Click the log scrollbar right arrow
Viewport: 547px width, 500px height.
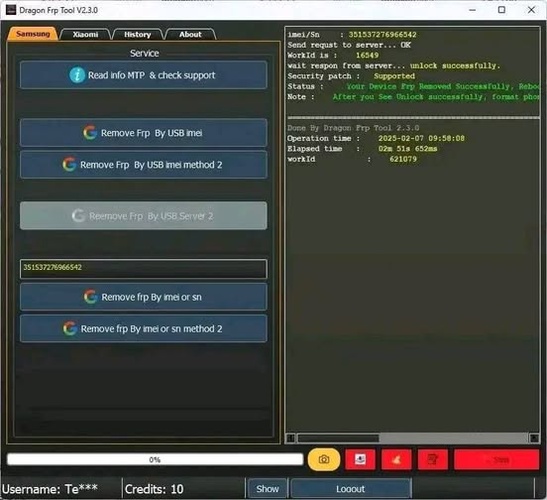click(534, 438)
